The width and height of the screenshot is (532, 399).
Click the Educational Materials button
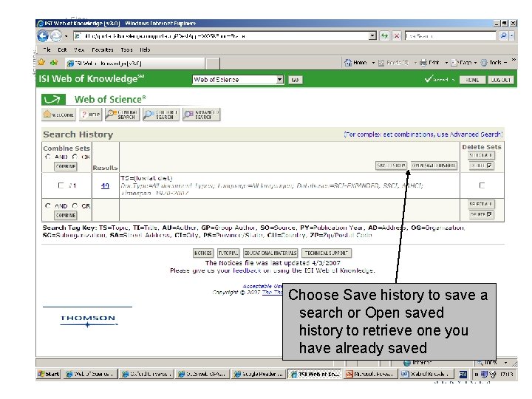pyautogui.click(x=270, y=253)
